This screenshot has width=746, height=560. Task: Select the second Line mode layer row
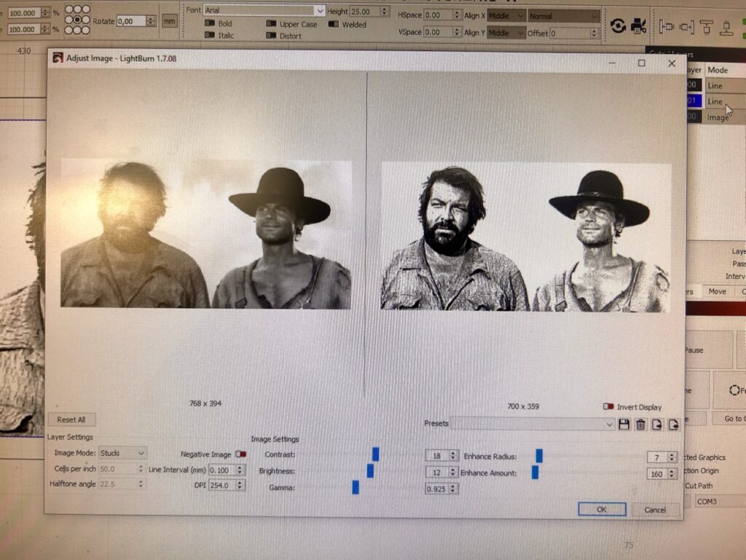[717, 101]
